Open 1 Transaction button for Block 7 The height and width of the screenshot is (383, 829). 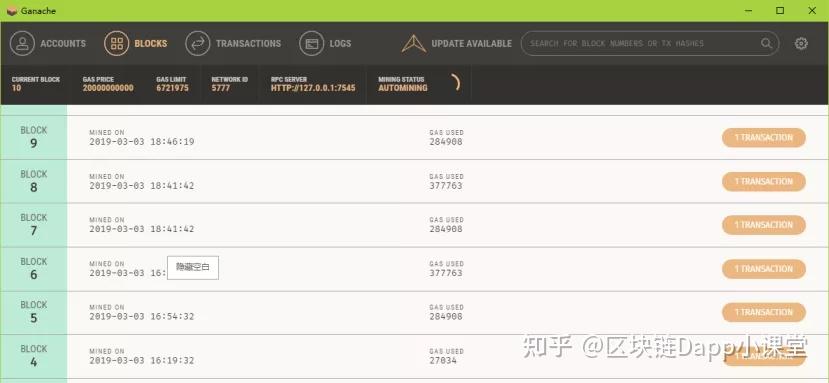(763, 225)
